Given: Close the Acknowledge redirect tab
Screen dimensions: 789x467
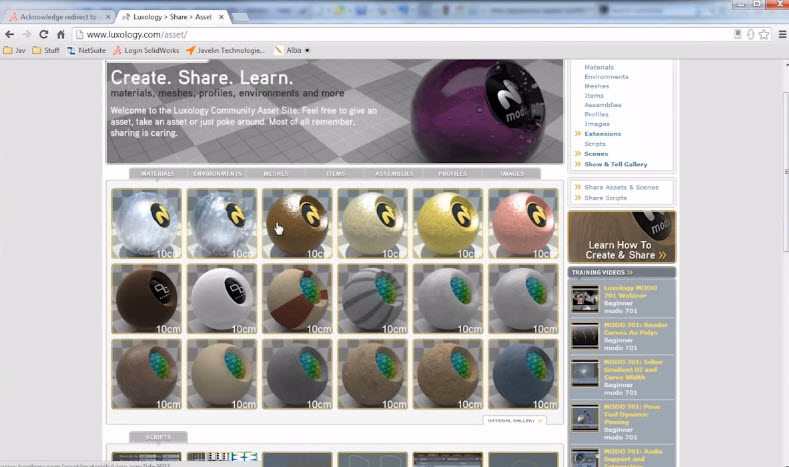Looking at the screenshot, I should tap(108, 17).
